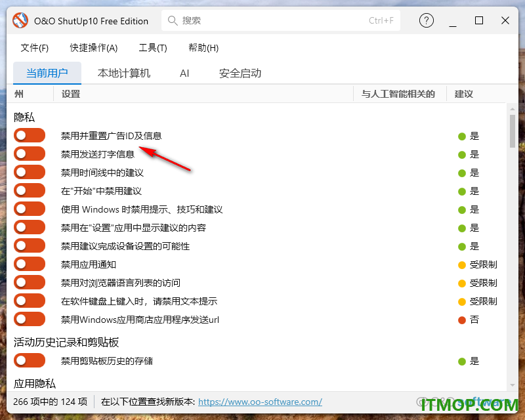The image size is (525, 420).
Task: Switch on 使用 Windows 时禁用提示、技巧和建议
Action: click(30, 209)
